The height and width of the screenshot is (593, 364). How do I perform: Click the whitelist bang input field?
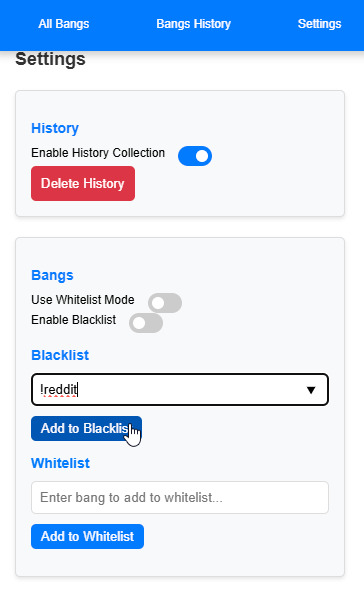point(180,497)
